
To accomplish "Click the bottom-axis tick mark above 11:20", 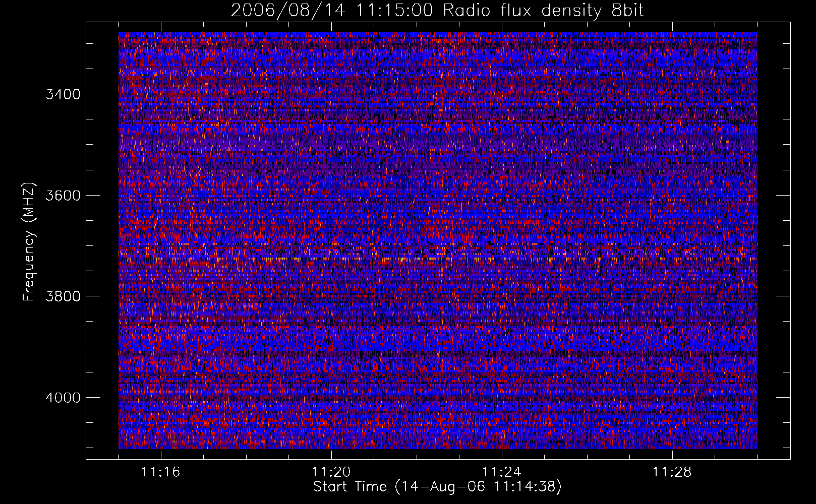I will click(331, 455).
